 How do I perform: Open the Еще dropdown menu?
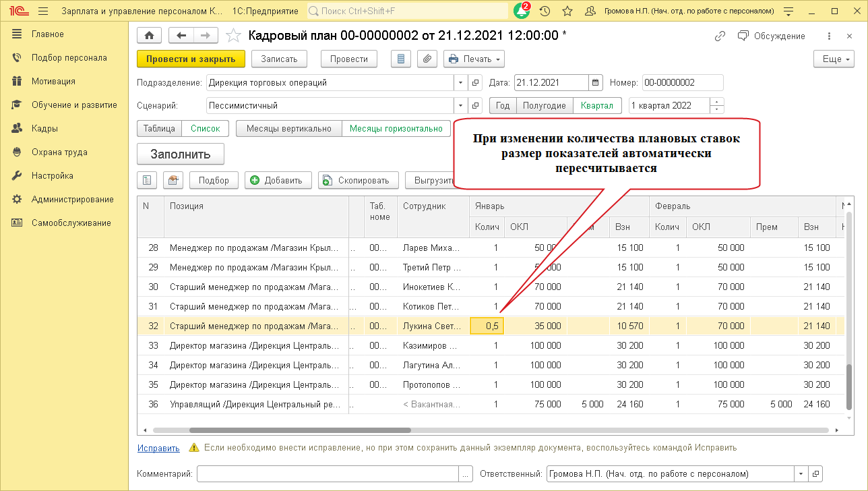834,59
